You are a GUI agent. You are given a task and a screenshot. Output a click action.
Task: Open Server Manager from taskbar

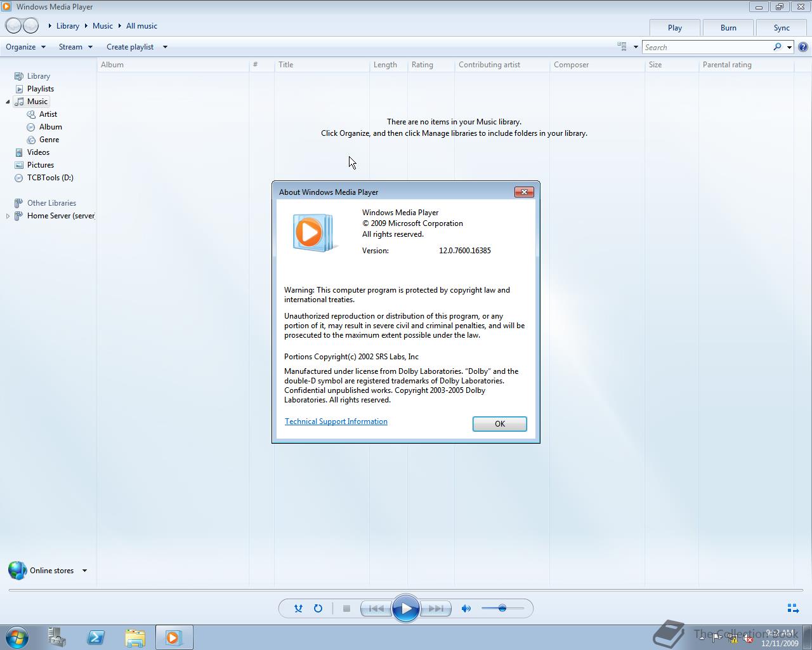tap(57, 637)
